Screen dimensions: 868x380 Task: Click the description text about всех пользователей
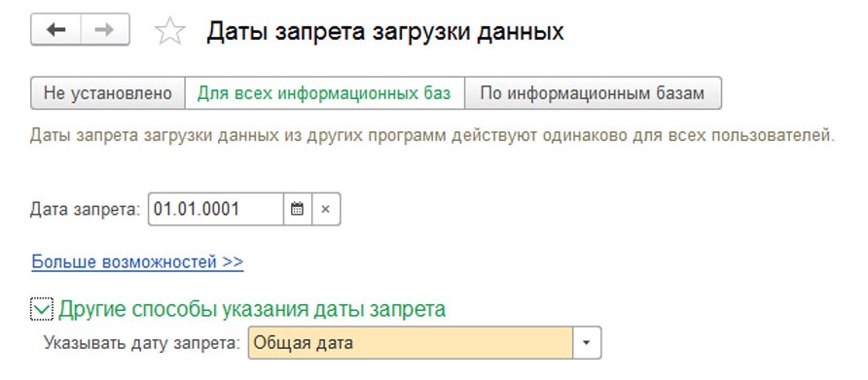(x=432, y=135)
